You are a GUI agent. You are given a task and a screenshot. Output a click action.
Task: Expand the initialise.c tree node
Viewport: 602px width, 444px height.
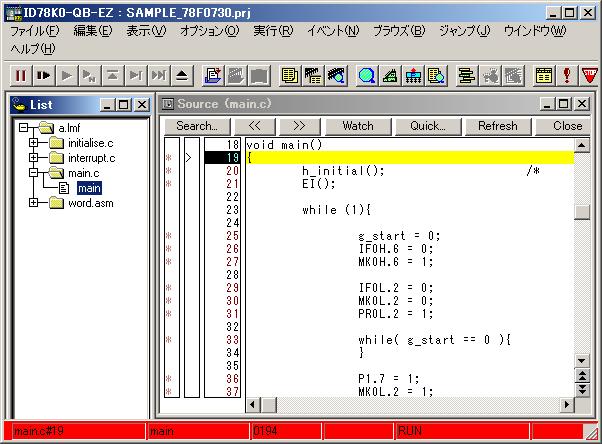33,143
